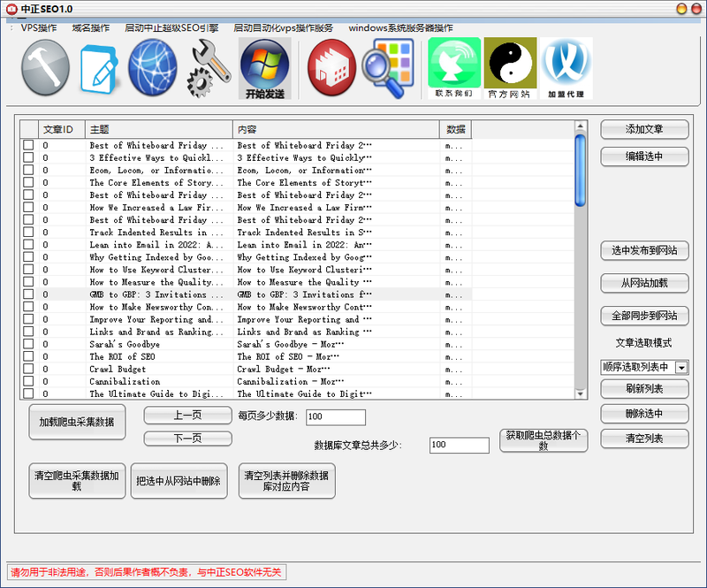Click the 获取爬虫总数据个数 button
Screen dimensions: 707x588
[544, 440]
